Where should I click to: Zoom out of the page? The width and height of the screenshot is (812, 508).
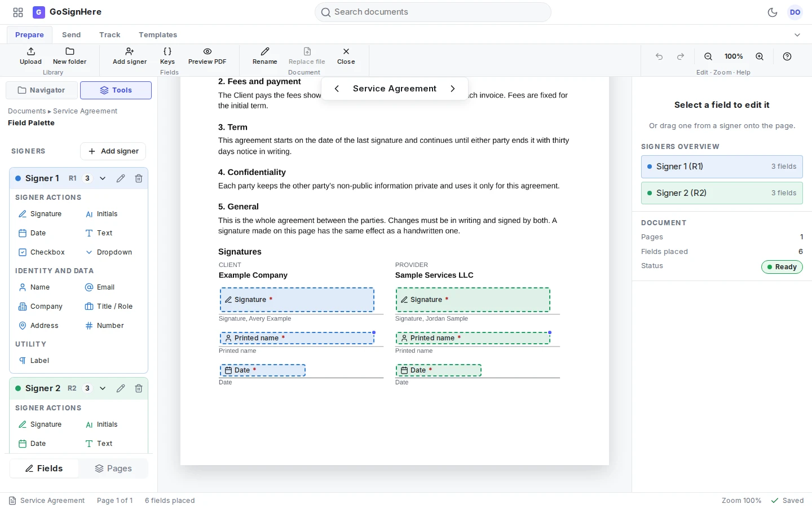[x=708, y=56]
